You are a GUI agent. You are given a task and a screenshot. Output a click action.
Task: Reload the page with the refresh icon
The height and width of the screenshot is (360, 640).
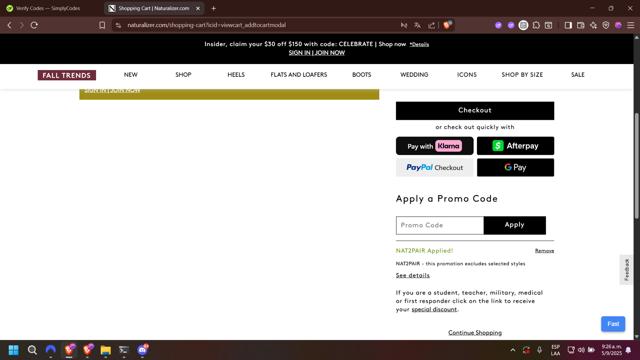pos(34,25)
